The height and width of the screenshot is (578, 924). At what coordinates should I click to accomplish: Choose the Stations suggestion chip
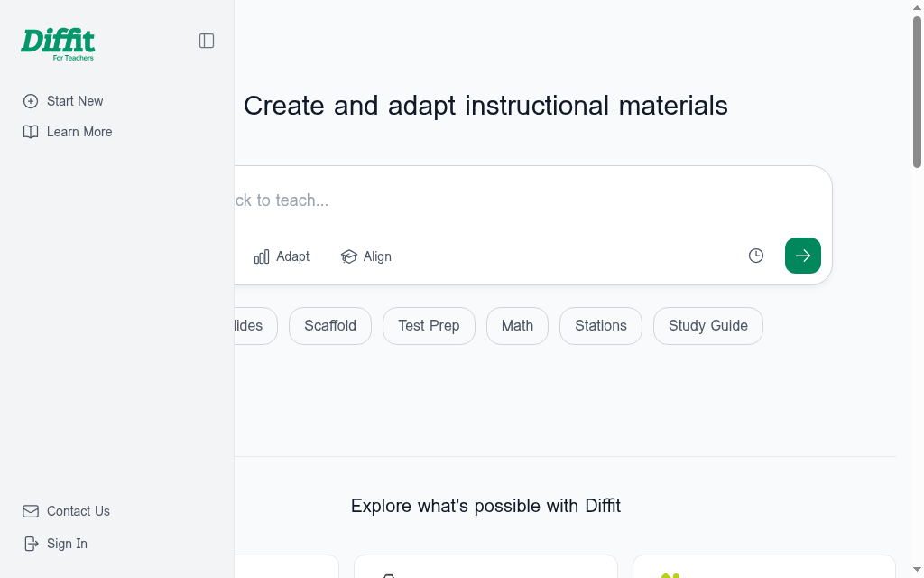600,325
